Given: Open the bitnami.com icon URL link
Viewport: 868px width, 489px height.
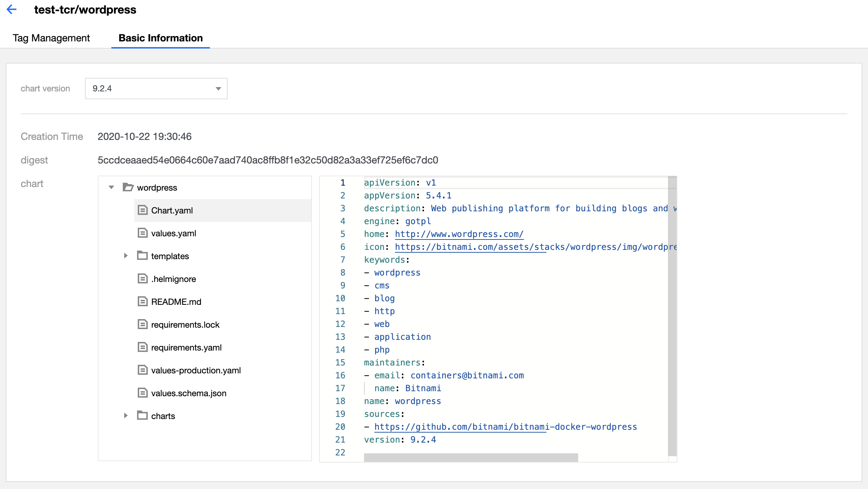Looking at the screenshot, I should (535, 247).
